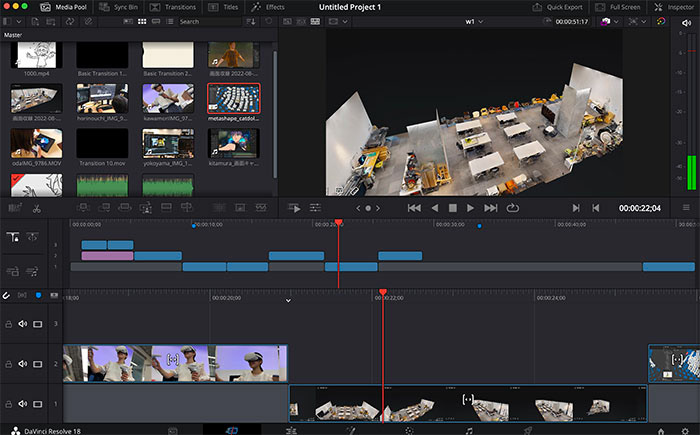Image resolution: width=700 pixels, height=435 pixels.
Task: Click the Bypass Color Grades icon
Action: point(661,21)
